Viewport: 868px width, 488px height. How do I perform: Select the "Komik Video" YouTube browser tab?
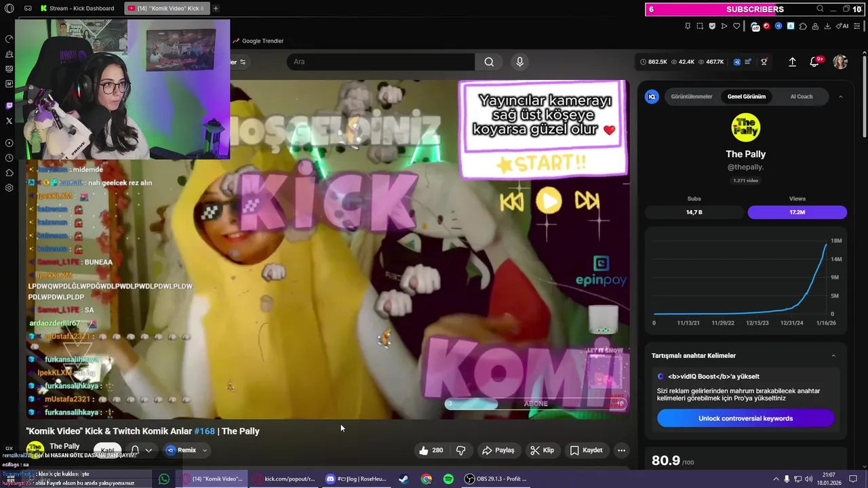pos(167,8)
